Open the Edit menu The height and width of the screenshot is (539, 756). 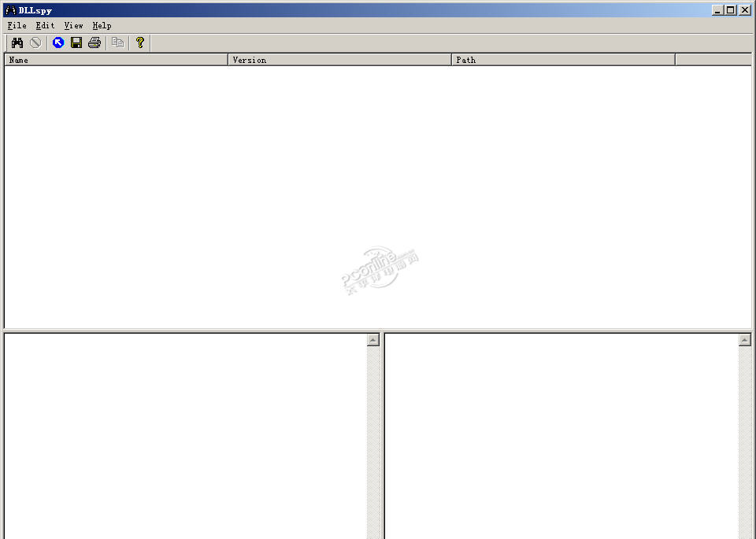(46, 25)
